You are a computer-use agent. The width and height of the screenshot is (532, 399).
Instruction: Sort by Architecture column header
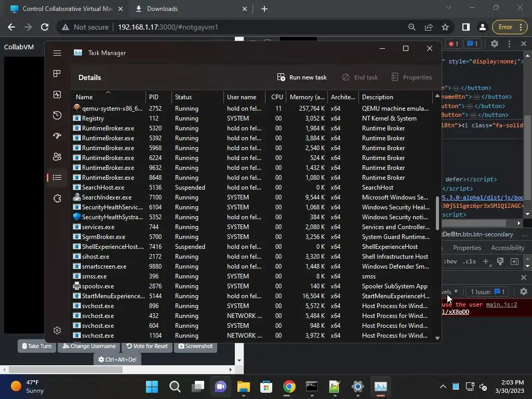343,97
